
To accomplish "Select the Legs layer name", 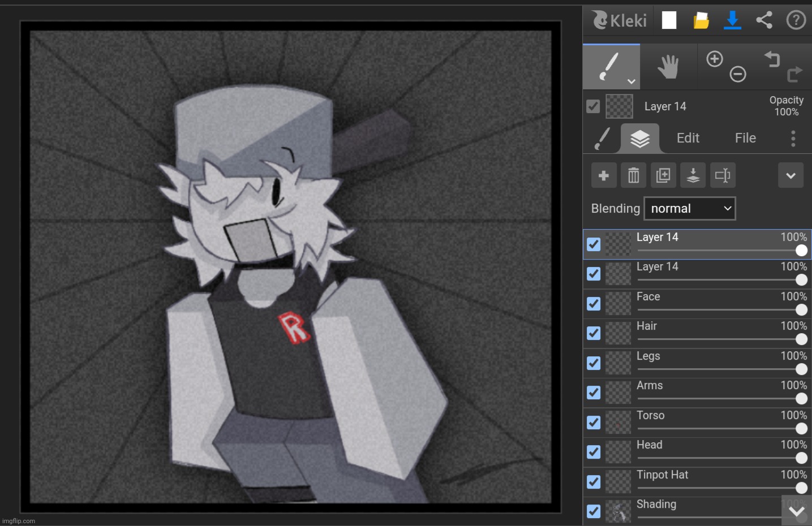I will (648, 356).
